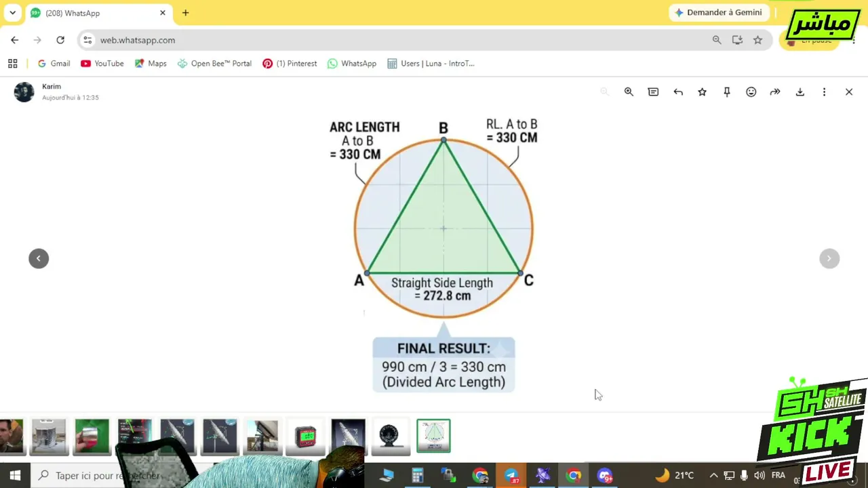This screenshot has height=488, width=868.
Task: Open the hand on green background thumbnail
Action: pos(92,436)
